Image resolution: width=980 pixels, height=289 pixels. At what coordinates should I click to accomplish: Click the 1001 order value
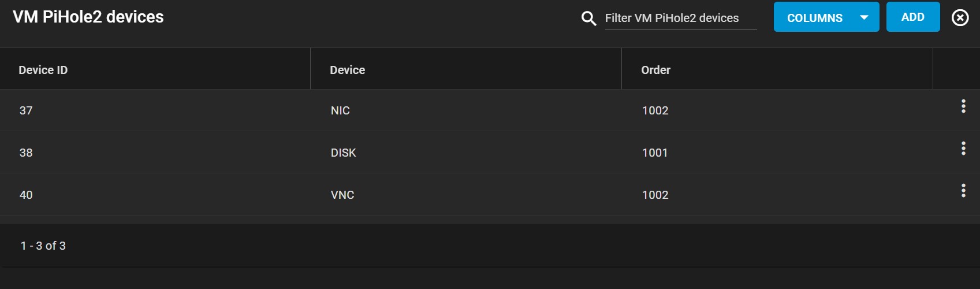(655, 153)
